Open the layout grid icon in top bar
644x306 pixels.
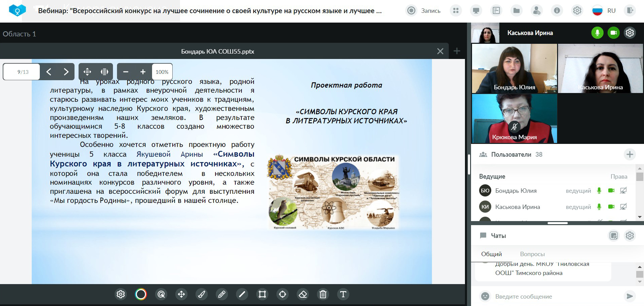click(x=456, y=11)
